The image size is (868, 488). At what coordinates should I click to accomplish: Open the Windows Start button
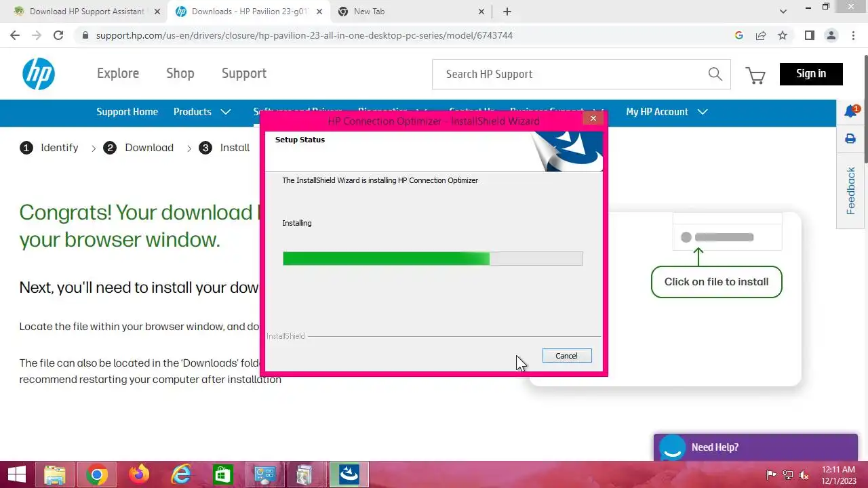click(16, 474)
